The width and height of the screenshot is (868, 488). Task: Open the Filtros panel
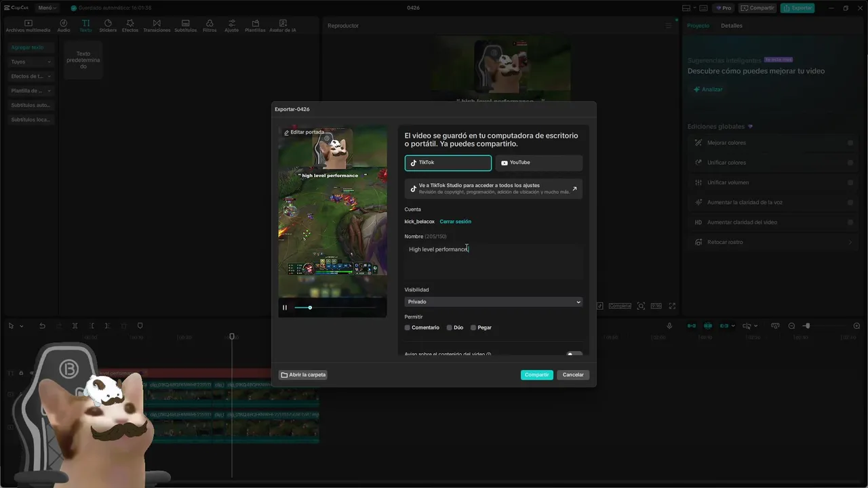click(210, 26)
